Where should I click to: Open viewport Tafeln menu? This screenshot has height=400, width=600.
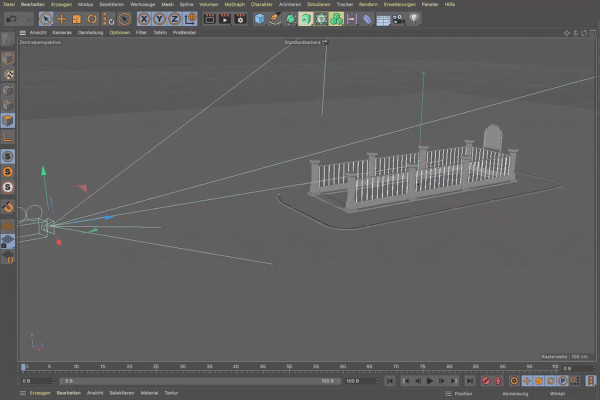160,33
